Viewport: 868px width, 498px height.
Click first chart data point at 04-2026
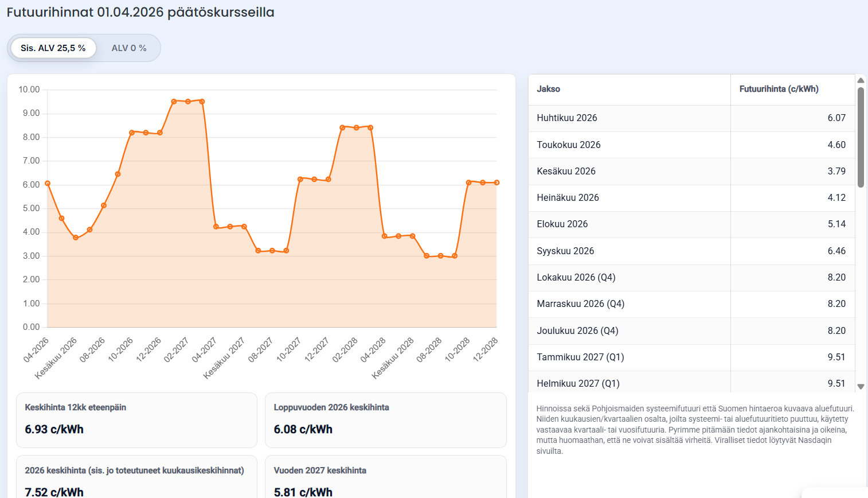coord(48,184)
